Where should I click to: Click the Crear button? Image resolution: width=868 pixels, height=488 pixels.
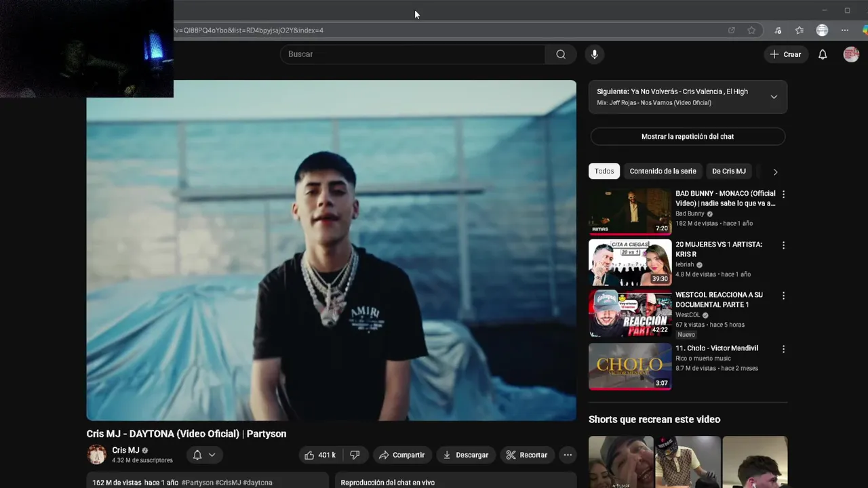[x=786, y=54]
